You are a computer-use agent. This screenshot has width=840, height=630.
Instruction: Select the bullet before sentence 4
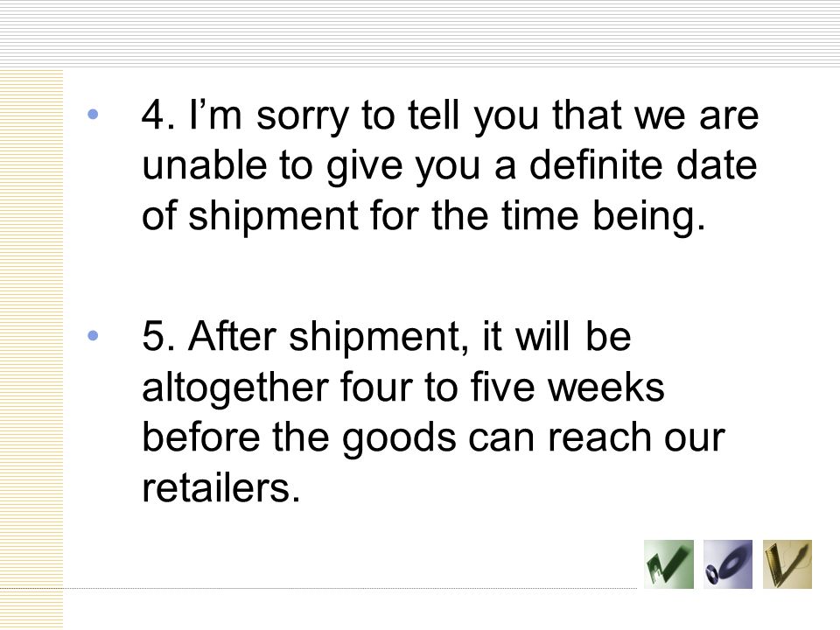pos(93,114)
